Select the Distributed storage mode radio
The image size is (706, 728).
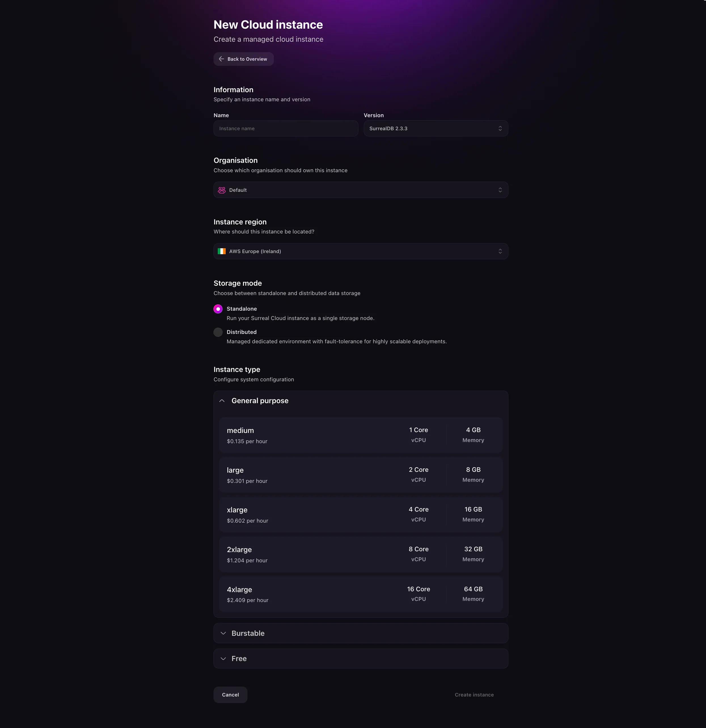[x=218, y=332]
